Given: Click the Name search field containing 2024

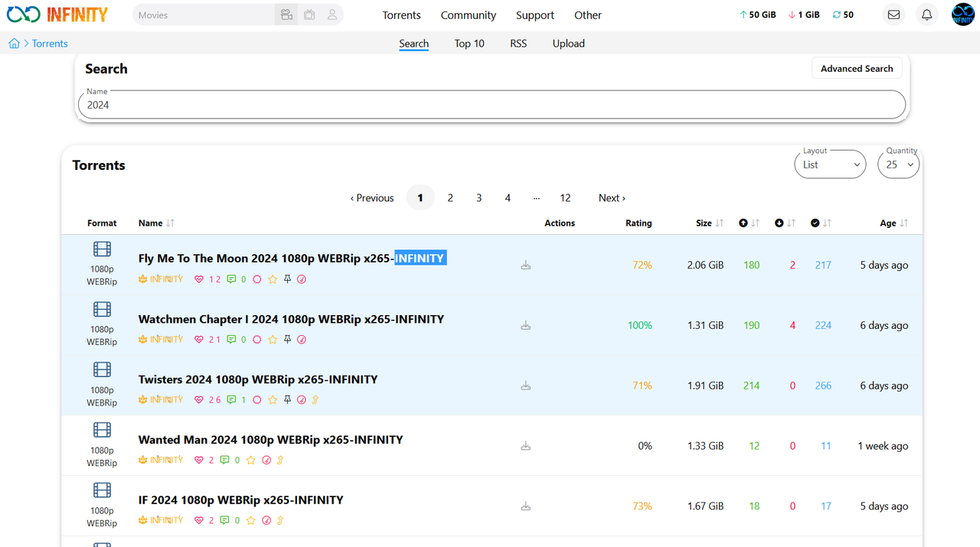Looking at the screenshot, I should [492, 105].
